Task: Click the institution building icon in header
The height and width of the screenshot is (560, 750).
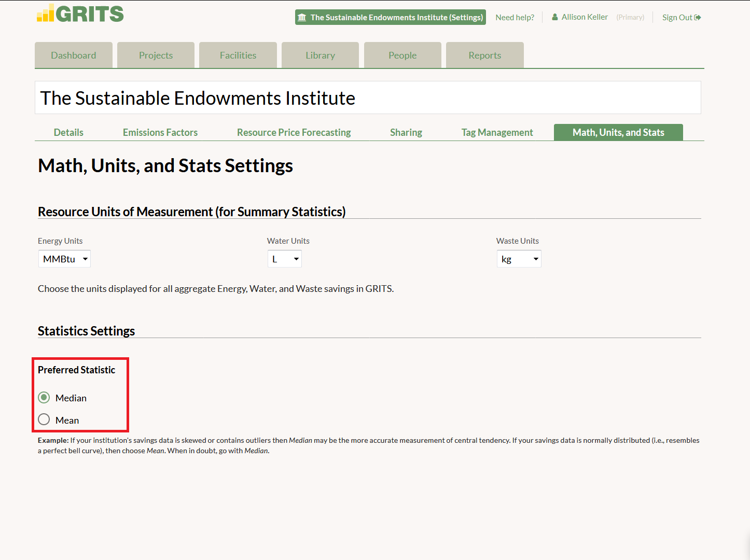Action: point(302,18)
